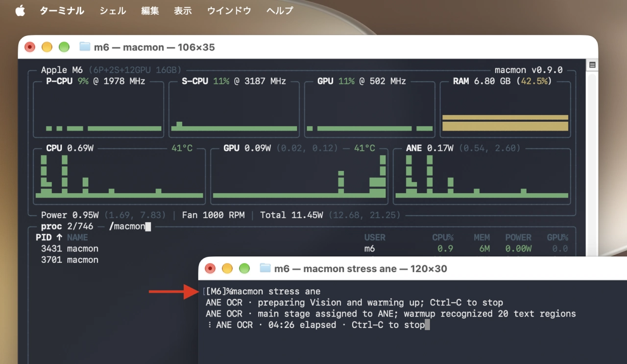The image size is (627, 364).
Task: Open the ターミナル menu
Action: pos(62,11)
